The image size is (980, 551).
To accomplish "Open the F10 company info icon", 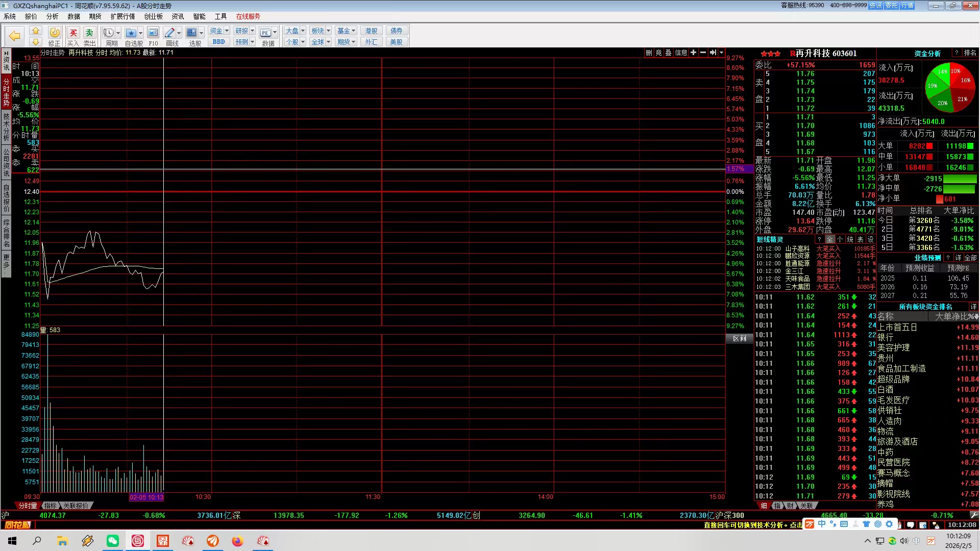I will click(x=153, y=33).
